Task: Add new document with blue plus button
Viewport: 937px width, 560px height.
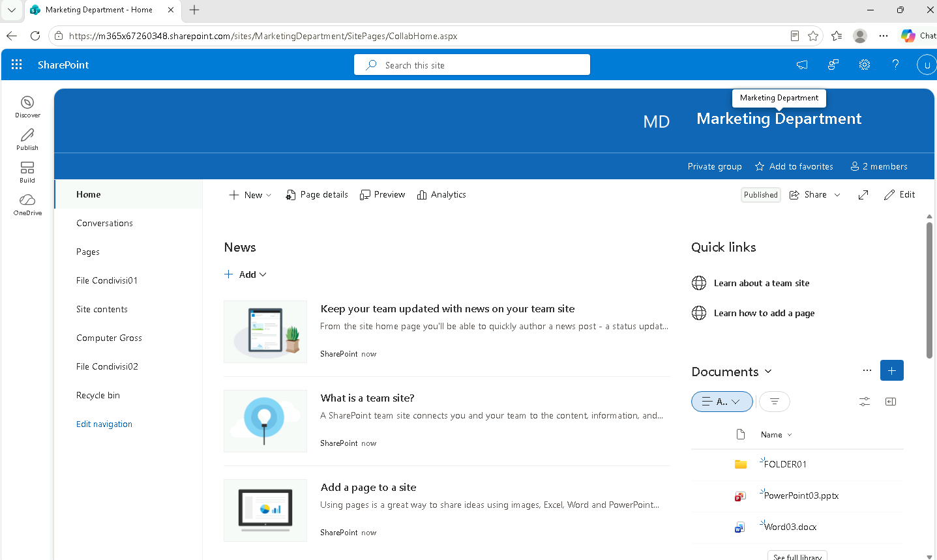Action: [x=892, y=370]
